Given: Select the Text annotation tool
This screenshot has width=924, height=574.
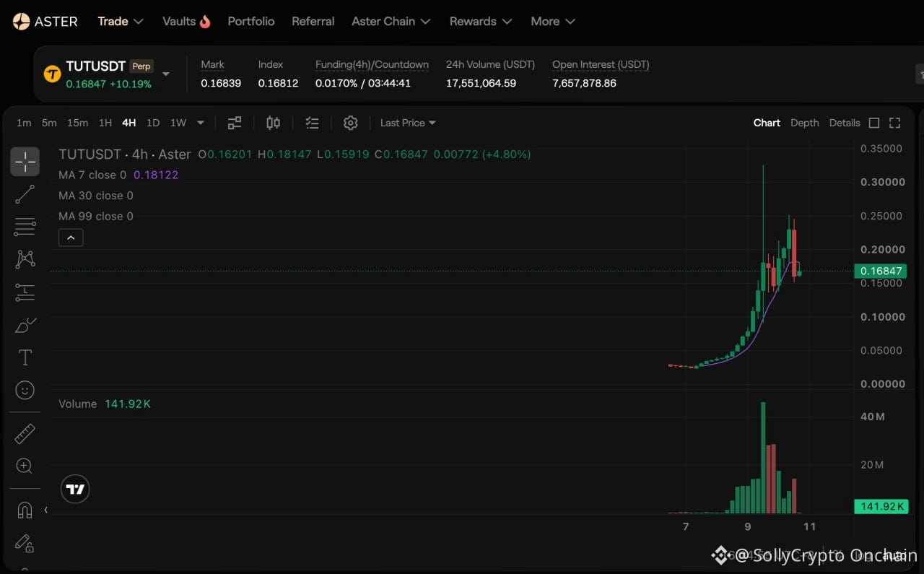Looking at the screenshot, I should click(25, 357).
